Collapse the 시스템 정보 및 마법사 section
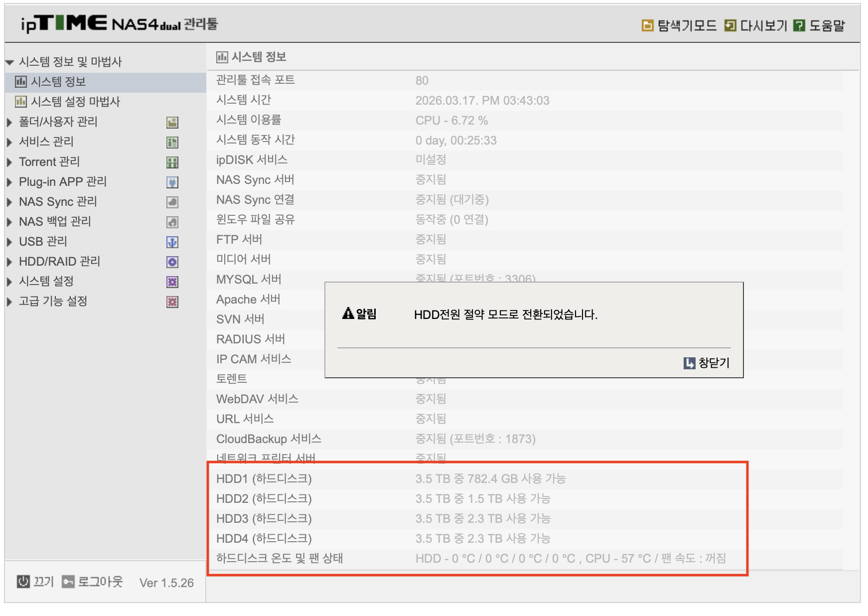868x616 pixels. coord(9,62)
